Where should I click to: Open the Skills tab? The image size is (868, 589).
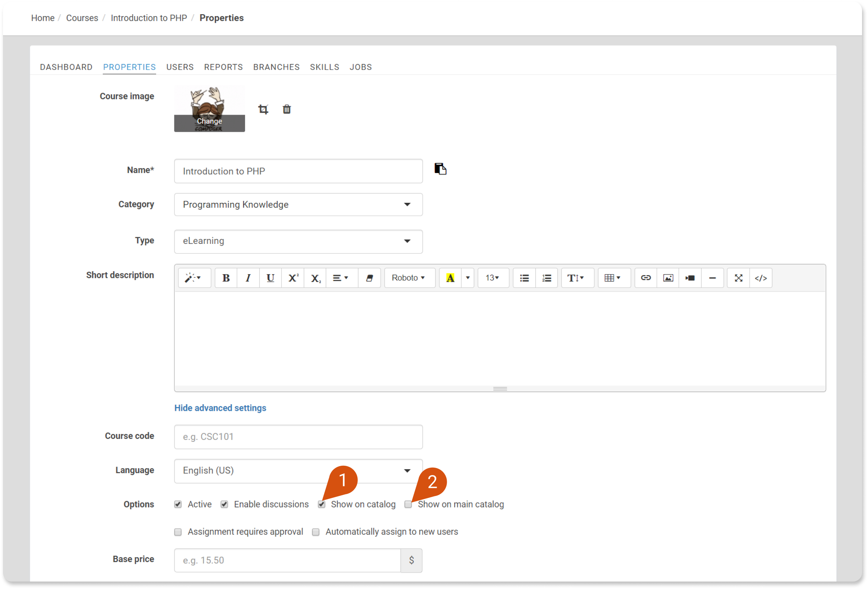325,67
